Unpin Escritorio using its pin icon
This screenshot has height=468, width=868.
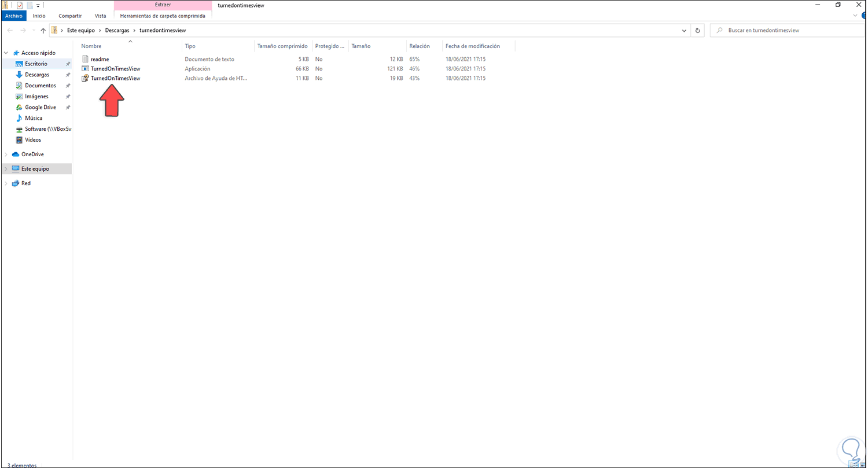(68, 64)
